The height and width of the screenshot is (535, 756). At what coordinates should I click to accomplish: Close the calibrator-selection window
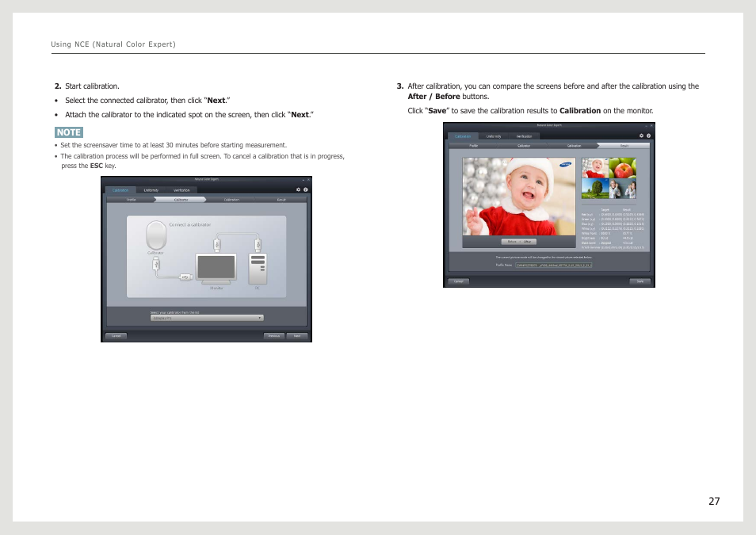(x=308, y=179)
